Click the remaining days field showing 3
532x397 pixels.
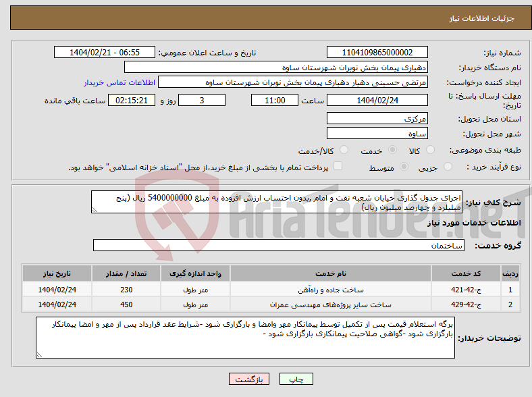202,100
